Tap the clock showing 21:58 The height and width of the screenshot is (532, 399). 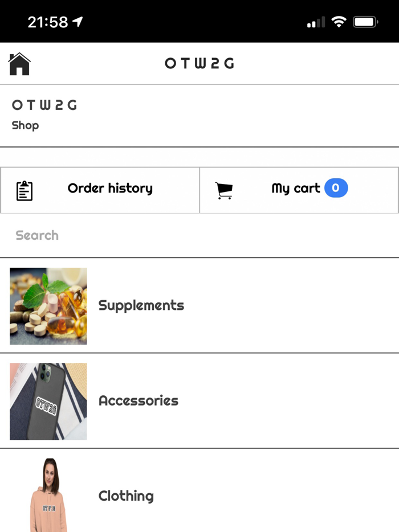tap(47, 22)
